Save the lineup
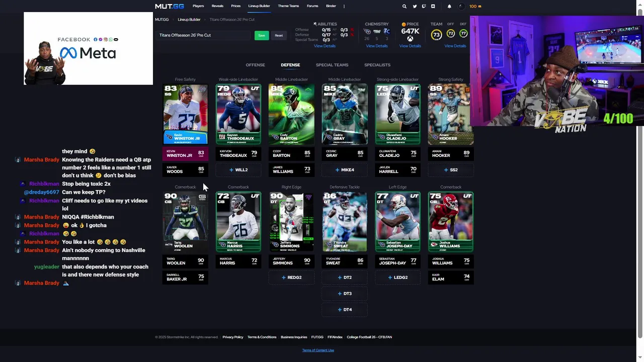The image size is (644, 362). point(262,35)
